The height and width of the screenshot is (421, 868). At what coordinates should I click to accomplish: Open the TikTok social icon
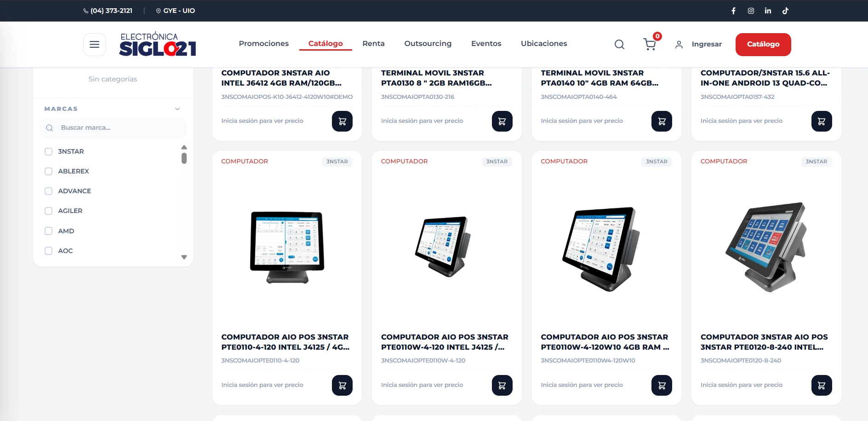pyautogui.click(x=785, y=11)
